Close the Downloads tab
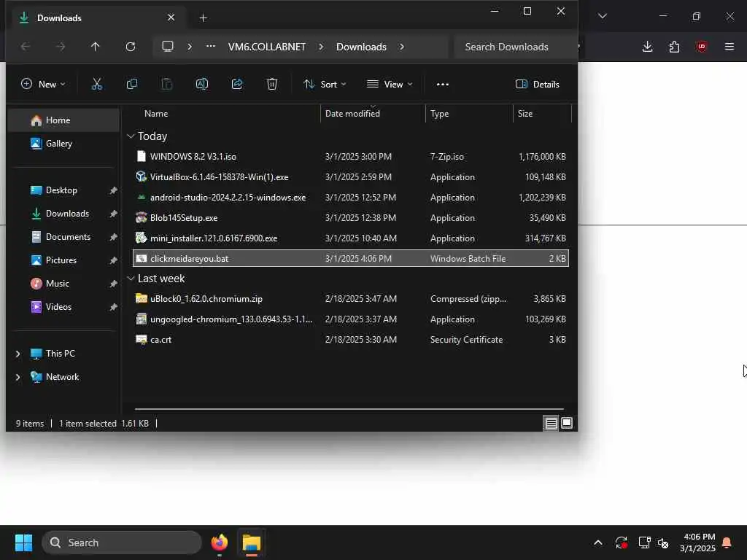 (171, 17)
